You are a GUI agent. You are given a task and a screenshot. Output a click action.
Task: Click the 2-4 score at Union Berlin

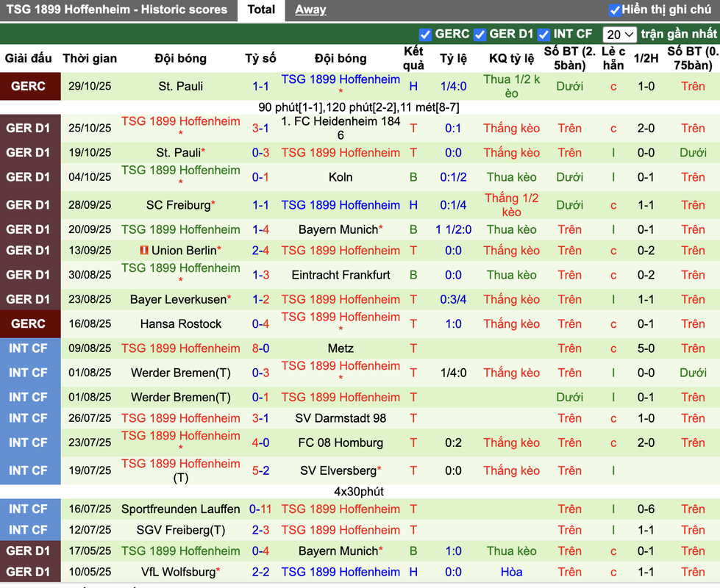260,251
